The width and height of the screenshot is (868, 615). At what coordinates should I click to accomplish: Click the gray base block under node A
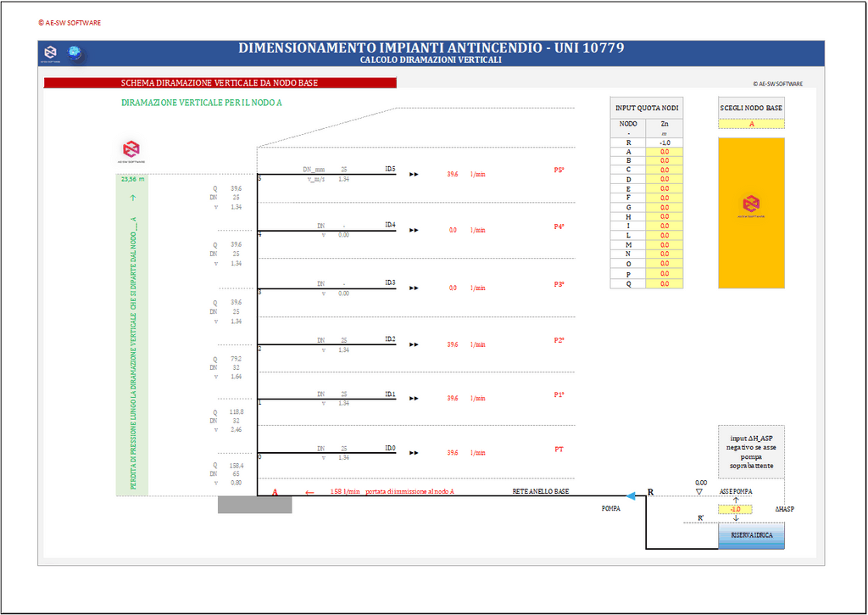[254, 505]
